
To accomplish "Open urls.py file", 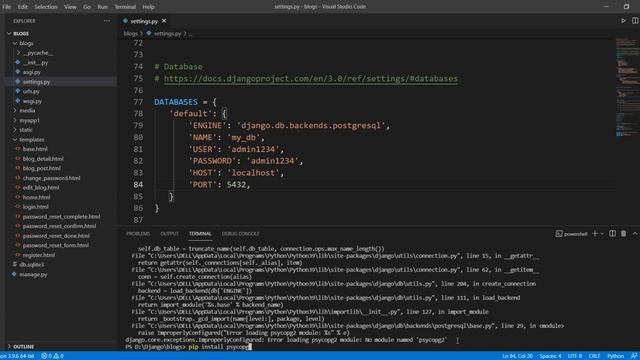I will (x=31, y=91).
